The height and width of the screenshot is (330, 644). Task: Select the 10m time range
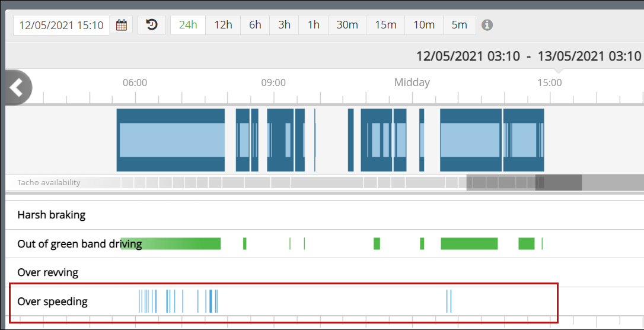point(424,25)
